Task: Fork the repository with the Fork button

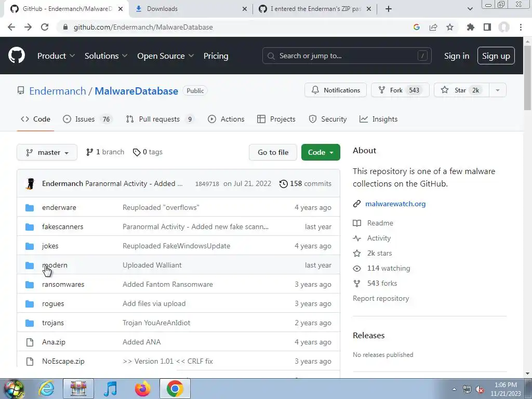Action: 400,90
